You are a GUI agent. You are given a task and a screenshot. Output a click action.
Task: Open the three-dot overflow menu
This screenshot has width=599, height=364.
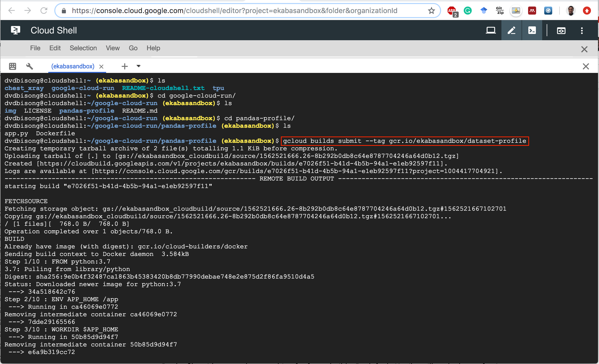tap(582, 30)
